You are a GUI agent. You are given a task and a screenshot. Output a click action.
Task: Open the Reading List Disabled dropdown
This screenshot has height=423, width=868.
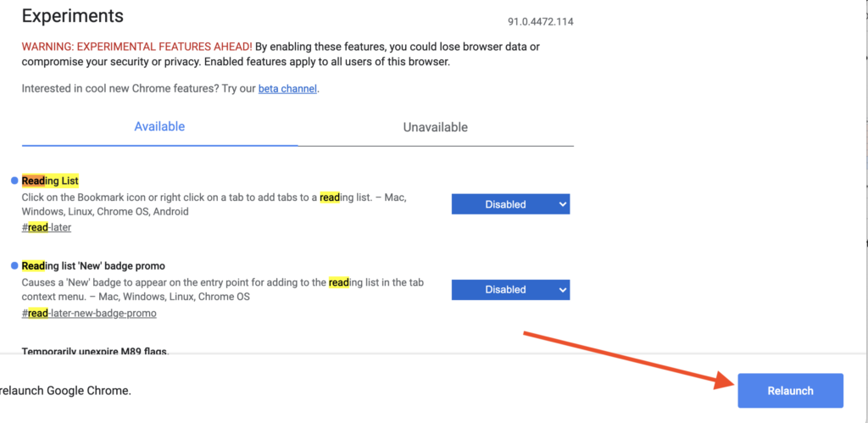[510, 204]
